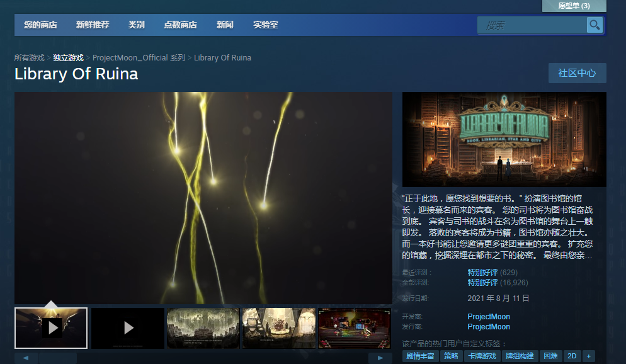Play the first trailer thumbnail
Viewport: 626px width, 364px height.
click(51, 328)
